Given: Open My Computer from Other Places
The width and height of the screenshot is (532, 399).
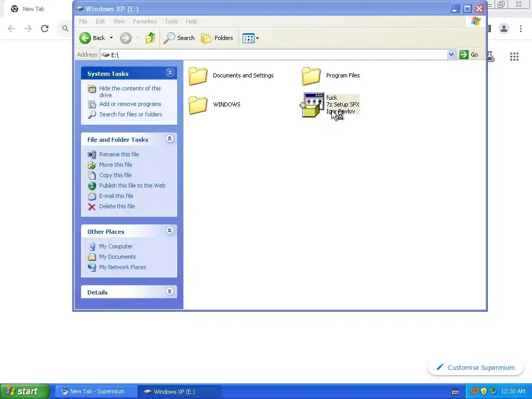Looking at the screenshot, I should [x=116, y=246].
